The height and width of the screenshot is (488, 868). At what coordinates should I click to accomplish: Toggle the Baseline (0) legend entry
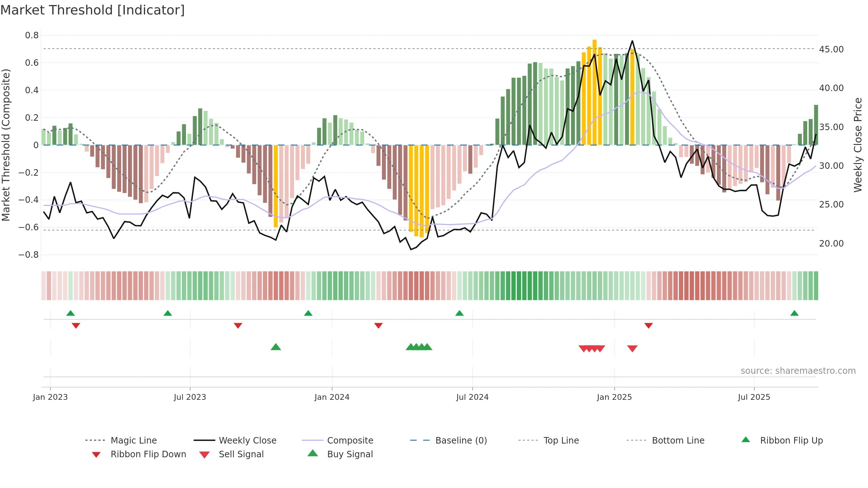coord(448,440)
